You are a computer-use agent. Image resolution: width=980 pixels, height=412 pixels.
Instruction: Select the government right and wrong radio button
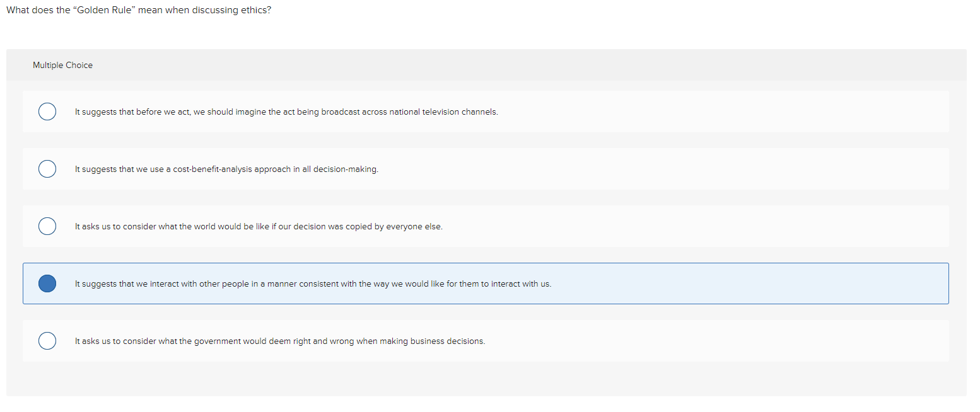click(47, 341)
